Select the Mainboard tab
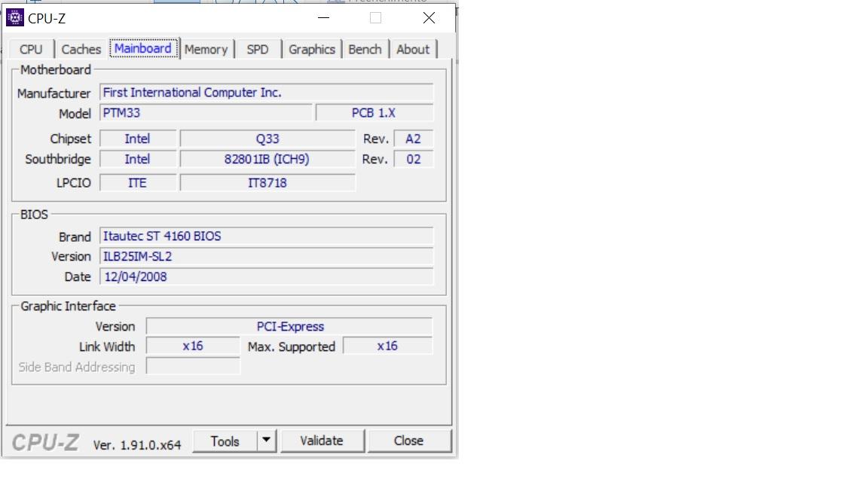The image size is (868, 488). (143, 49)
